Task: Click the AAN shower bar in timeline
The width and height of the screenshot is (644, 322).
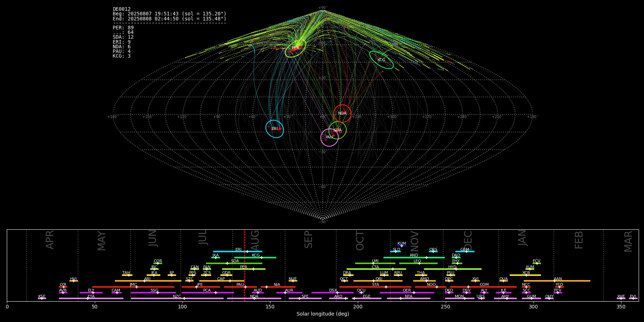Action: [557, 281]
